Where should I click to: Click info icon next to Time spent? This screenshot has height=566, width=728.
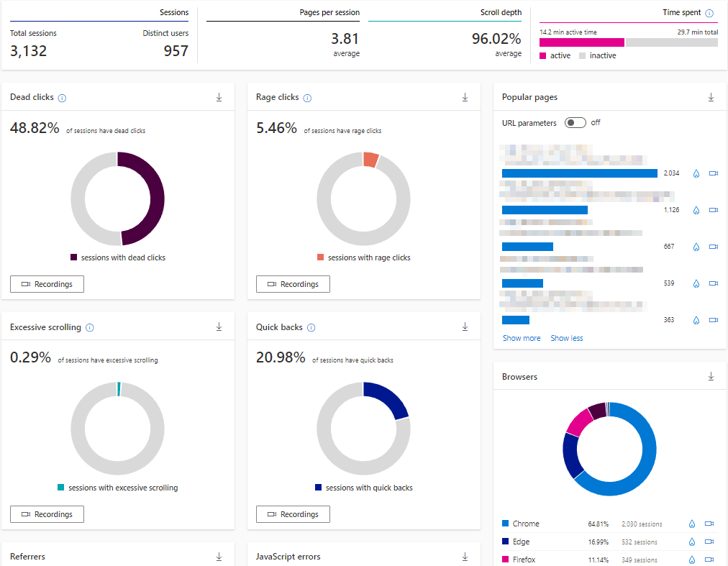[709, 13]
